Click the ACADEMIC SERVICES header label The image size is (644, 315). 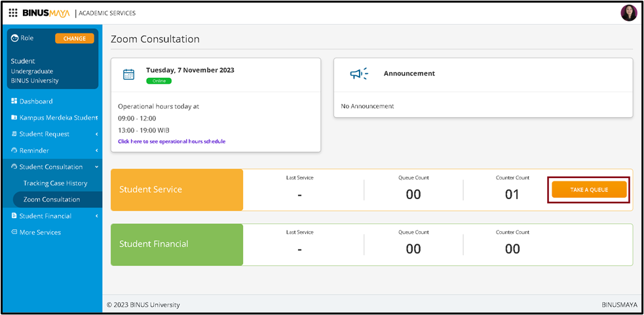pos(107,13)
